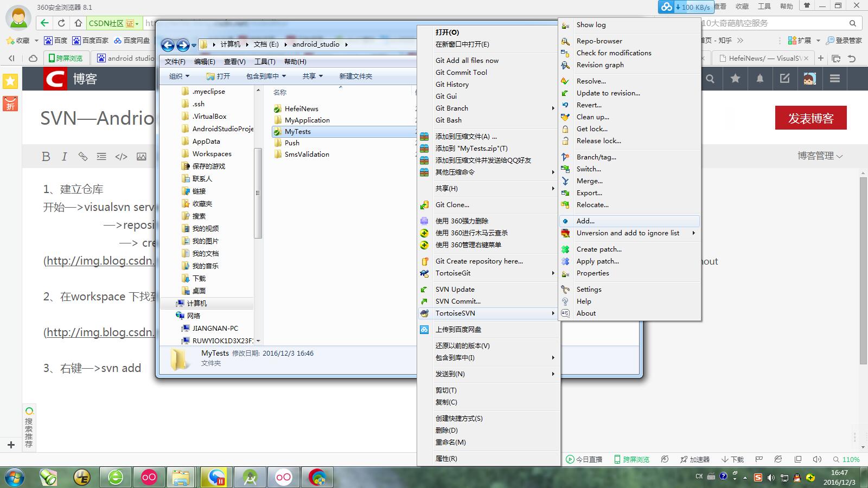Viewport: 868px width, 488px height.
Task: Click the Bold formatting icon in blog editor
Action: pyautogui.click(x=46, y=157)
